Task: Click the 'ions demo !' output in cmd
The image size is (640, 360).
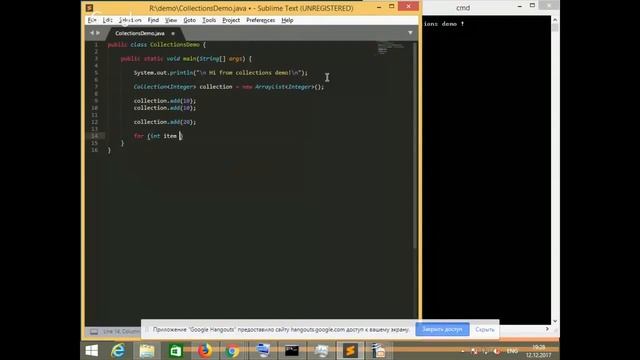Action: click(444, 24)
